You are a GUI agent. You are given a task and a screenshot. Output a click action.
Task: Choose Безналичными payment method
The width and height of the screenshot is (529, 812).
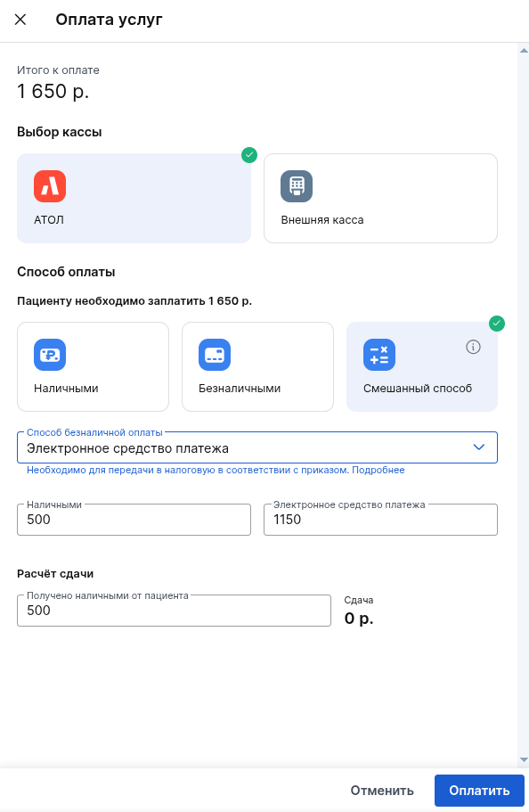coord(257,367)
